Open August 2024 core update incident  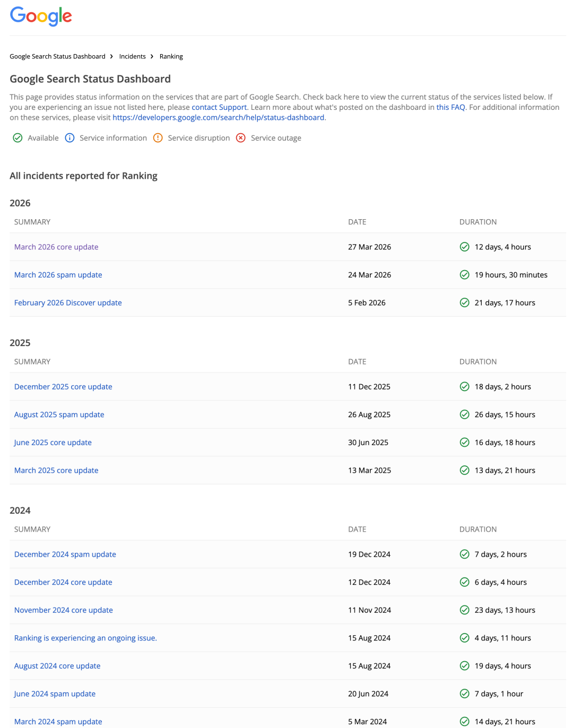click(57, 666)
